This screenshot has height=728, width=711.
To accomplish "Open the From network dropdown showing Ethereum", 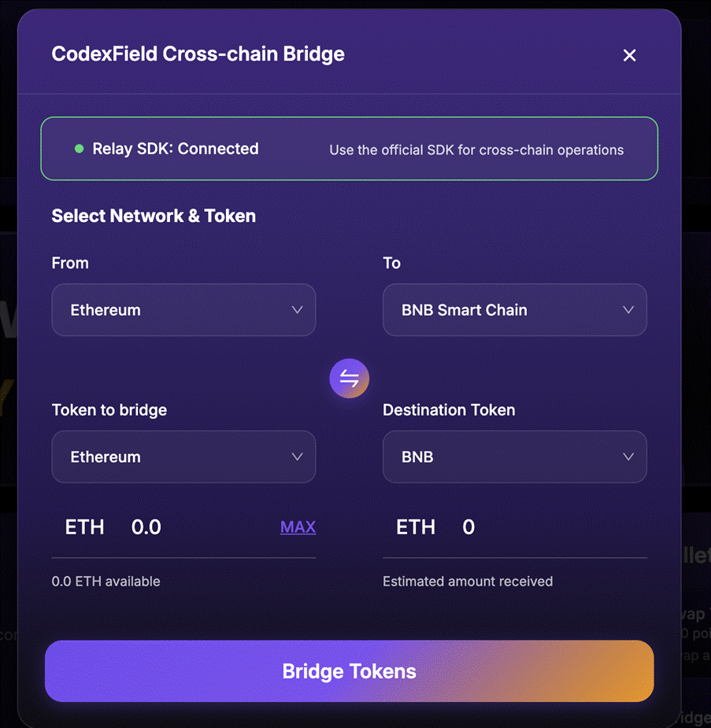I will coord(183,310).
